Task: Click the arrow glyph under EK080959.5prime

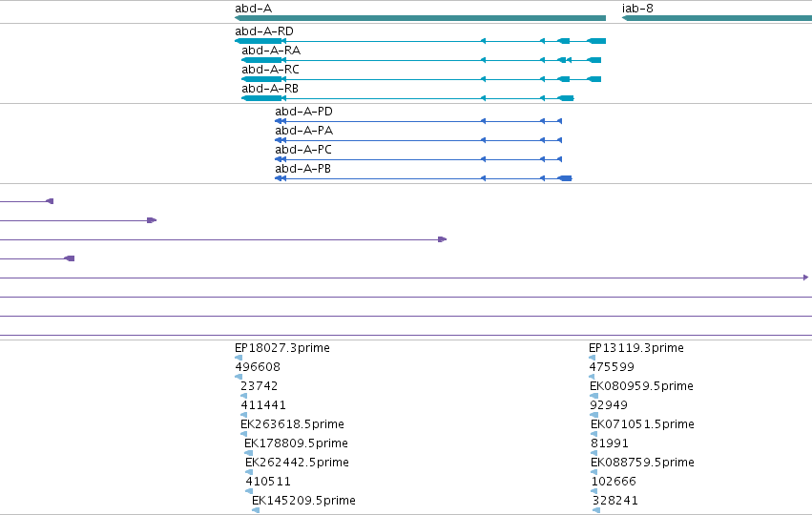Action: (x=594, y=396)
